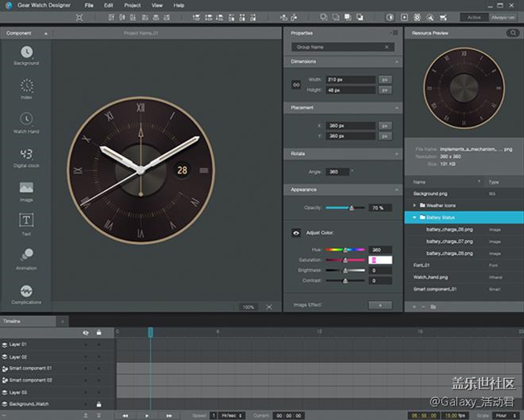This screenshot has height=420, width=524.
Task: Collapse the Dimensions section
Action: tap(397, 61)
